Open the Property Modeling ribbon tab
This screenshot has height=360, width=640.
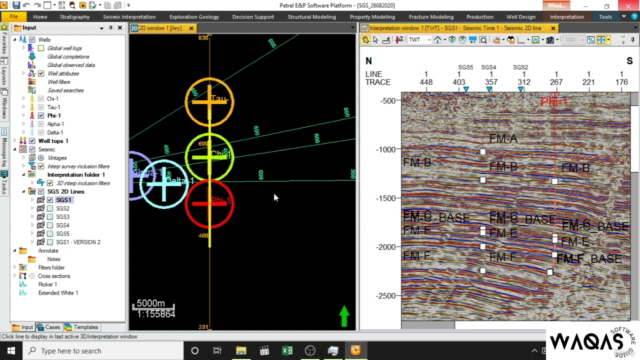(372, 17)
